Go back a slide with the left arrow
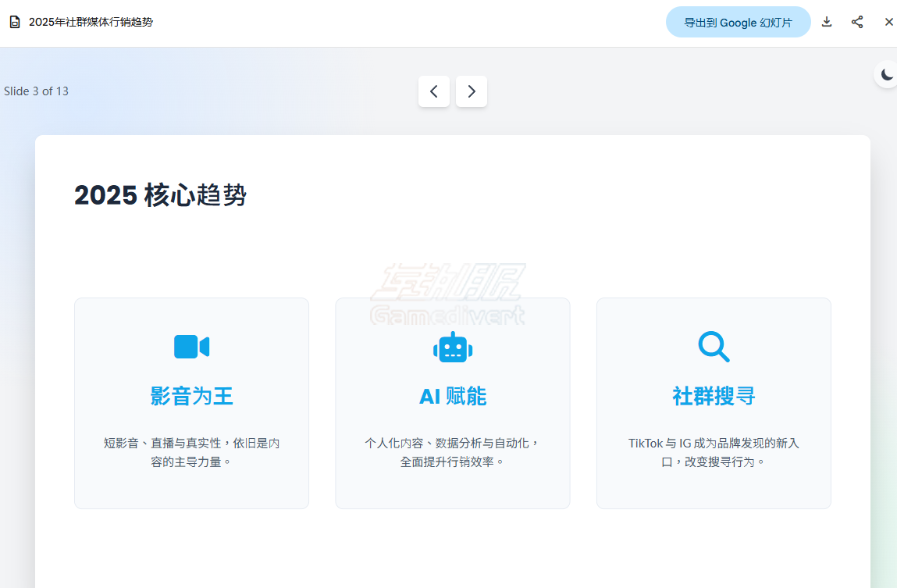This screenshot has width=897, height=588. coord(434,91)
